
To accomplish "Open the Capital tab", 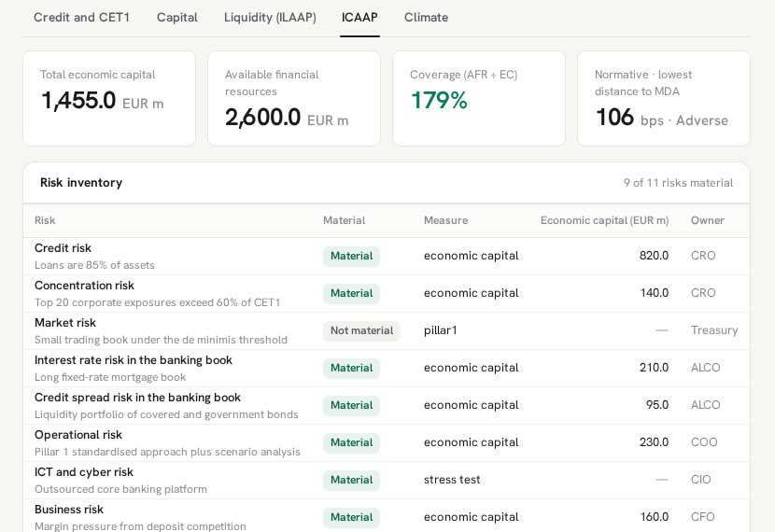I will tap(177, 18).
